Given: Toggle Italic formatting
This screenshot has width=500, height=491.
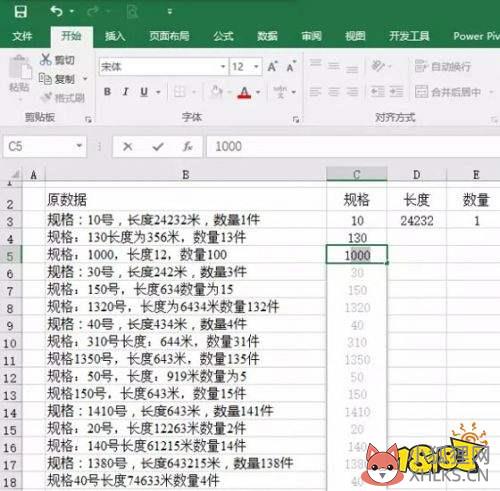Looking at the screenshot, I should point(126,92).
